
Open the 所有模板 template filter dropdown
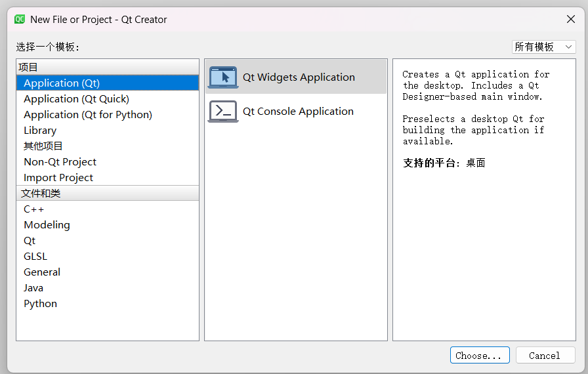544,47
